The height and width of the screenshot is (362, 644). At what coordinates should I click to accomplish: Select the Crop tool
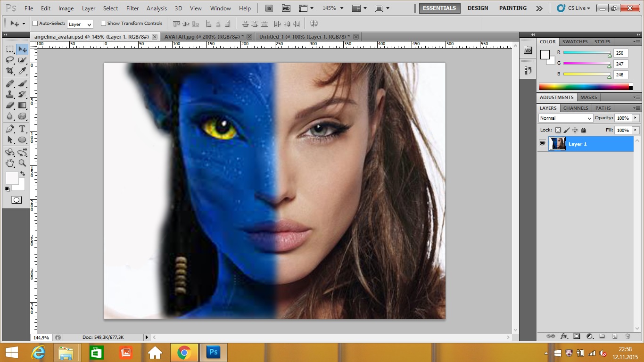point(10,71)
